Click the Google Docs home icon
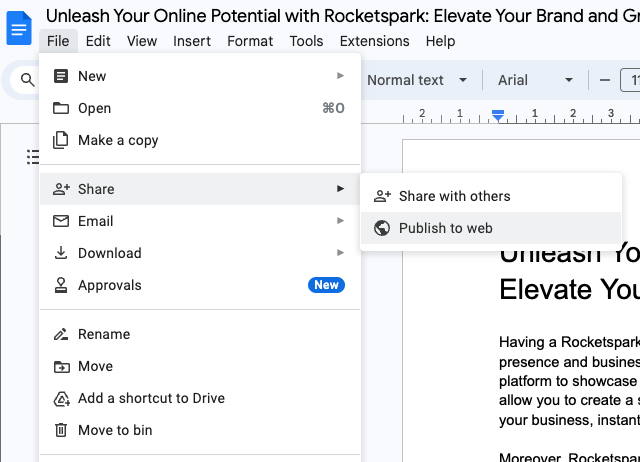The width and height of the screenshot is (640, 462). pyautogui.click(x=19, y=28)
